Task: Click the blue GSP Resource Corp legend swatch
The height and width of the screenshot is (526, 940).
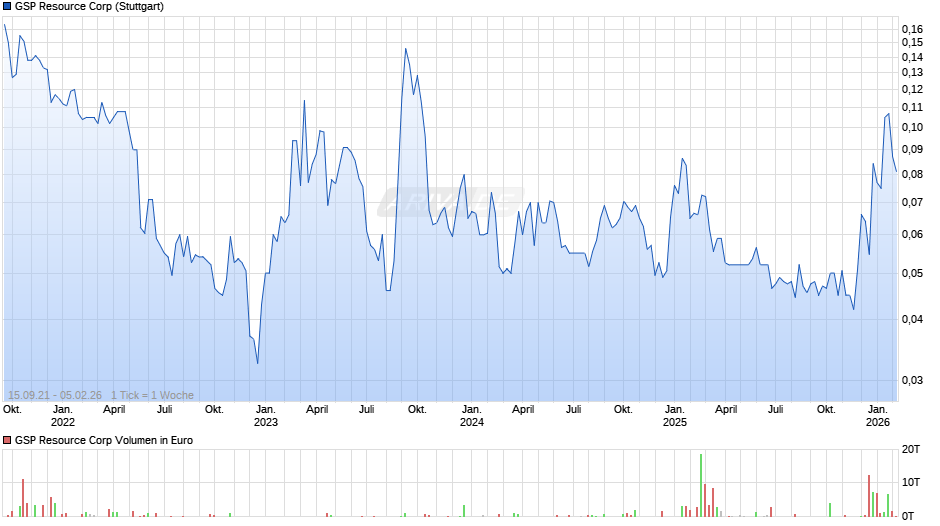Action: [x=7, y=7]
